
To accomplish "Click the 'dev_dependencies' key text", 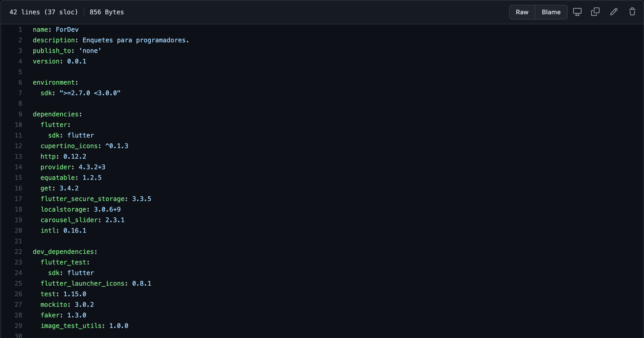I will [x=63, y=252].
